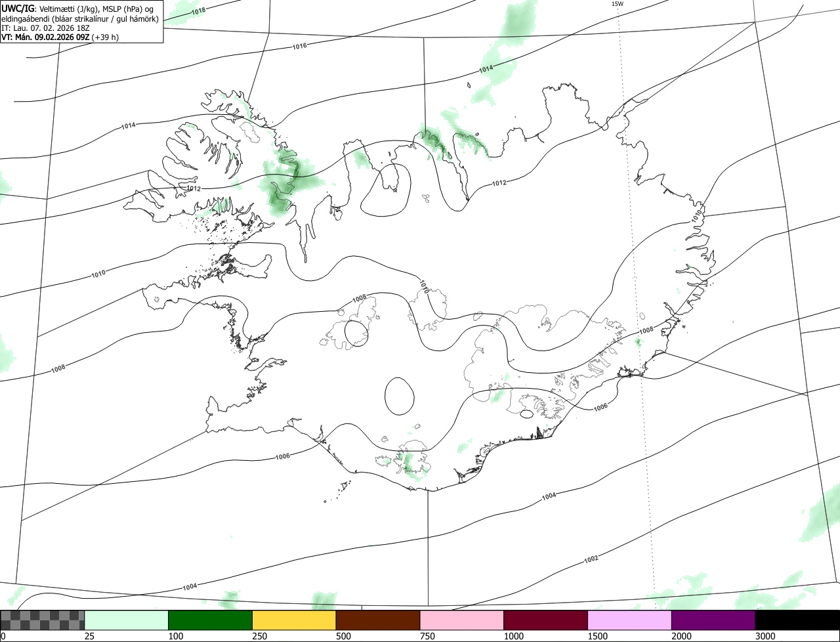Select the brown 500–750 legend swatch

pyautogui.click(x=378, y=620)
